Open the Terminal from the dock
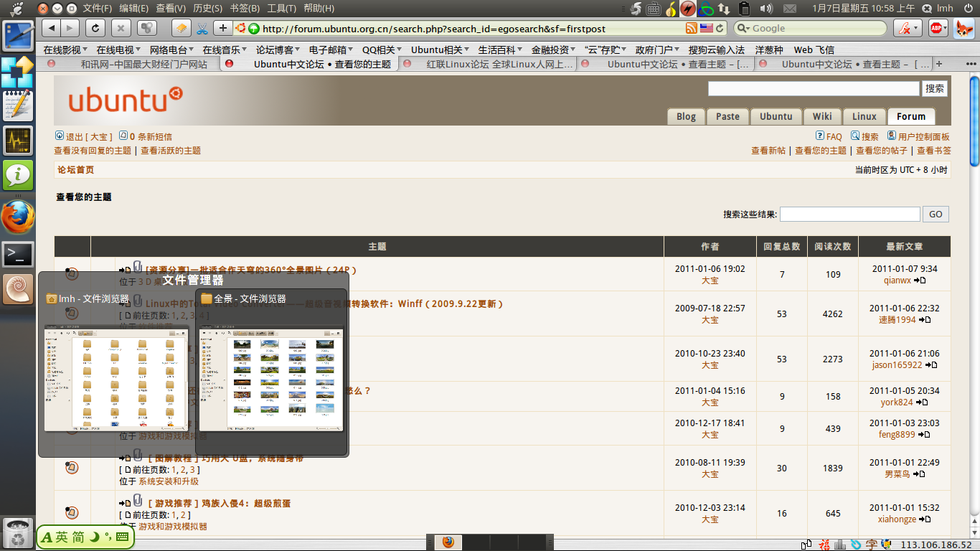Image resolution: width=980 pixels, height=551 pixels. 18,254
